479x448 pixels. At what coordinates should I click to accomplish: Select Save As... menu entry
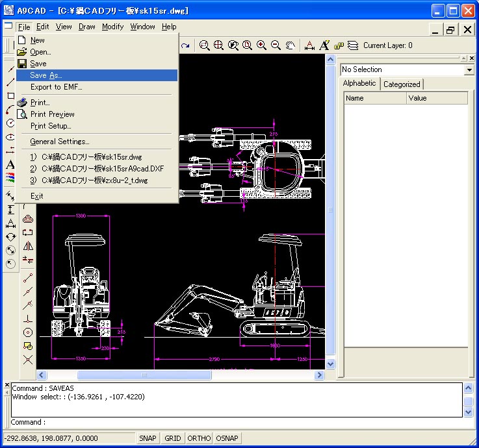tap(97, 75)
